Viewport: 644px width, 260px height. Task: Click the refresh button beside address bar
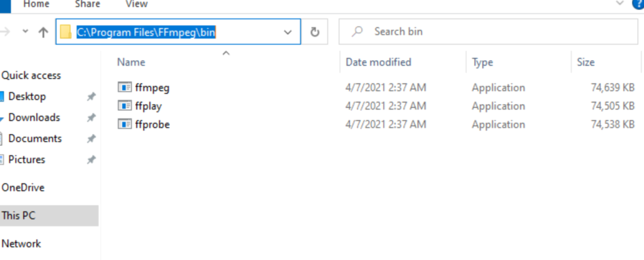pos(315,32)
